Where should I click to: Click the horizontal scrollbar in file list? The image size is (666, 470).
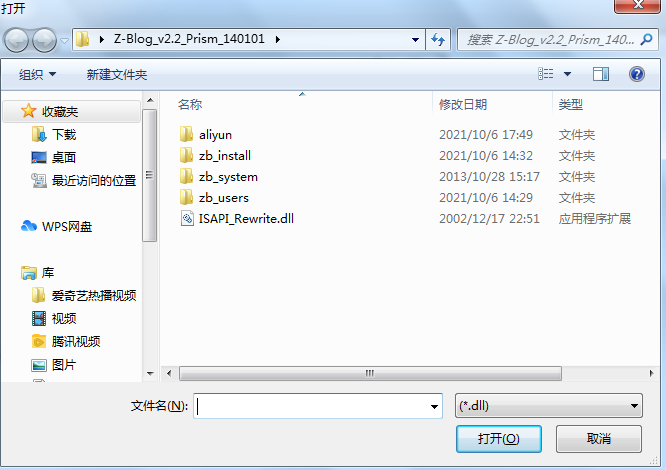click(370, 373)
